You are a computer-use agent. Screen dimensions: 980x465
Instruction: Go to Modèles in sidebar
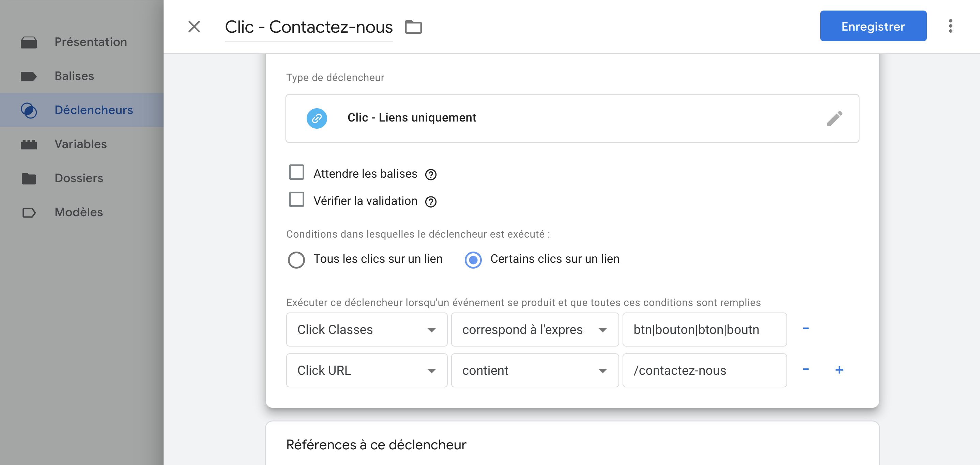79,212
